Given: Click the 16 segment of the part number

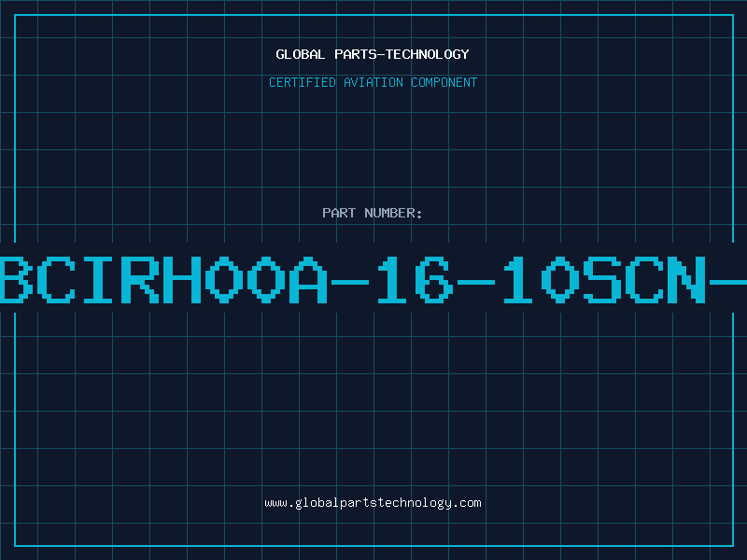Looking at the screenshot, I should (415, 279).
